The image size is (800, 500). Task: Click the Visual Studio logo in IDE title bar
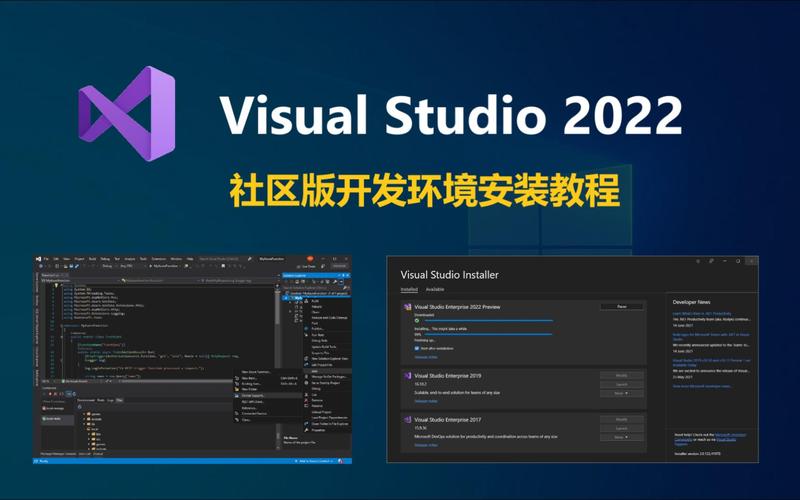tap(38, 259)
